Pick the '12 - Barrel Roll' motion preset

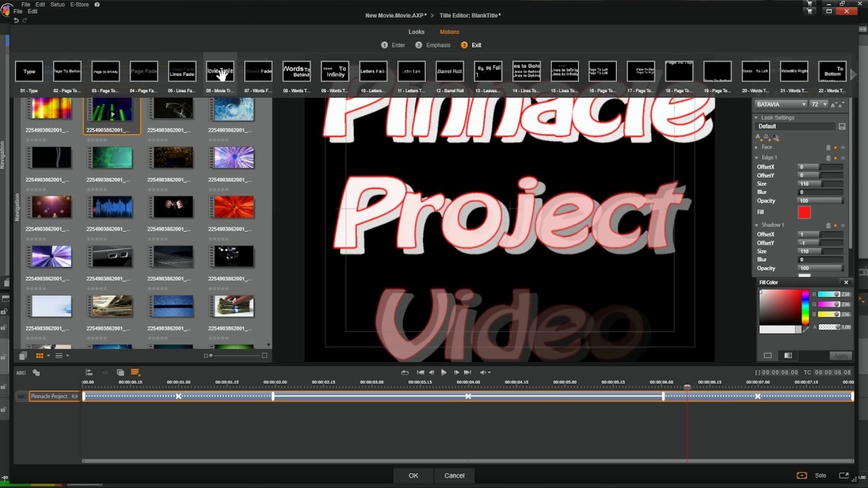(450, 71)
